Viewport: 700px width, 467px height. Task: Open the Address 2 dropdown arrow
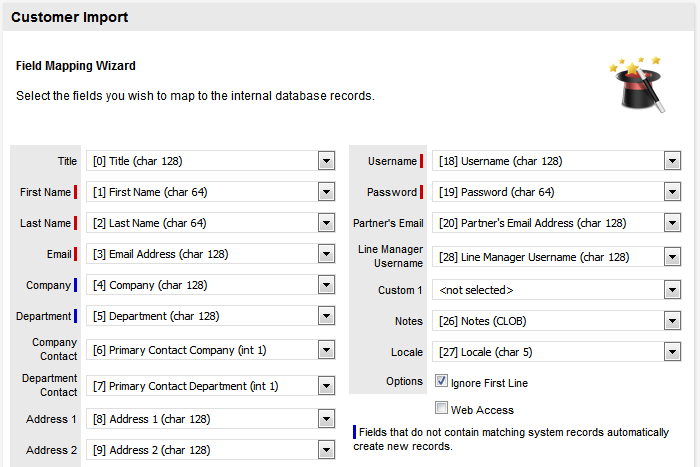pyautogui.click(x=326, y=450)
